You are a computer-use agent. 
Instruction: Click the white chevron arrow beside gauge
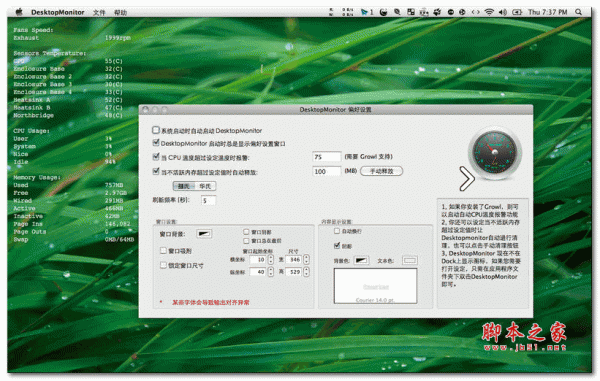point(466,179)
